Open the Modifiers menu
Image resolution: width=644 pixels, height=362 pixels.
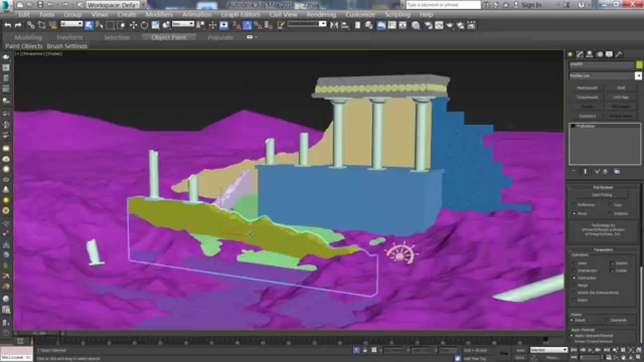tap(159, 15)
